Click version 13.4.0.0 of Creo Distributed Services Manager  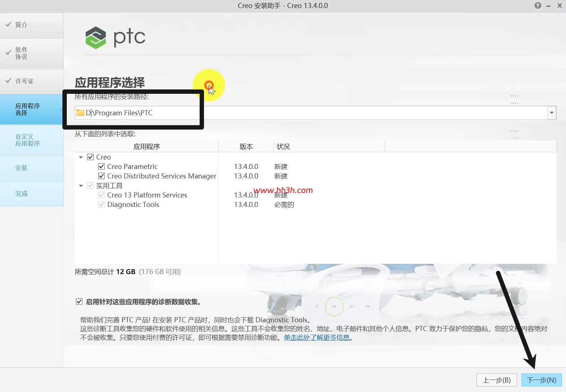pyautogui.click(x=246, y=176)
